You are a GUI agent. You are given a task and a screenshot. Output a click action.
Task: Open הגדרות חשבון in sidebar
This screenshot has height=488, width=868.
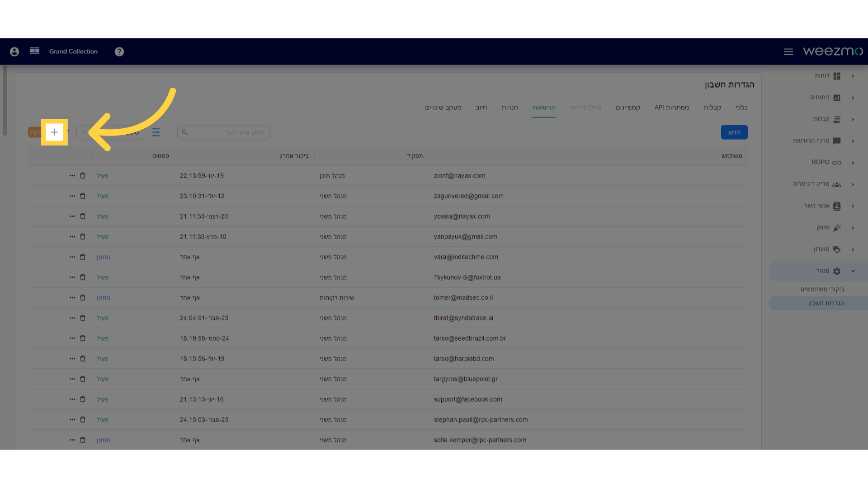point(826,303)
